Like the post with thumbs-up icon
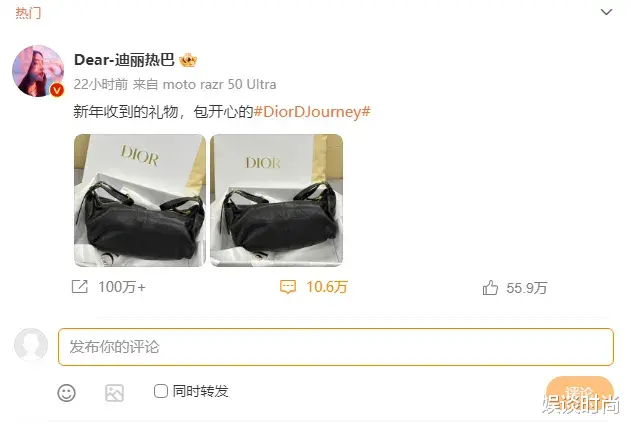 [490, 288]
